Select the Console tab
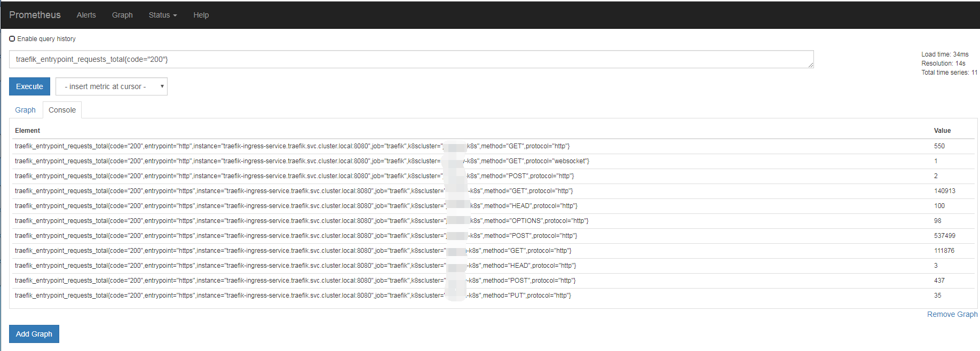Image resolution: width=980 pixels, height=351 pixels. coord(62,110)
